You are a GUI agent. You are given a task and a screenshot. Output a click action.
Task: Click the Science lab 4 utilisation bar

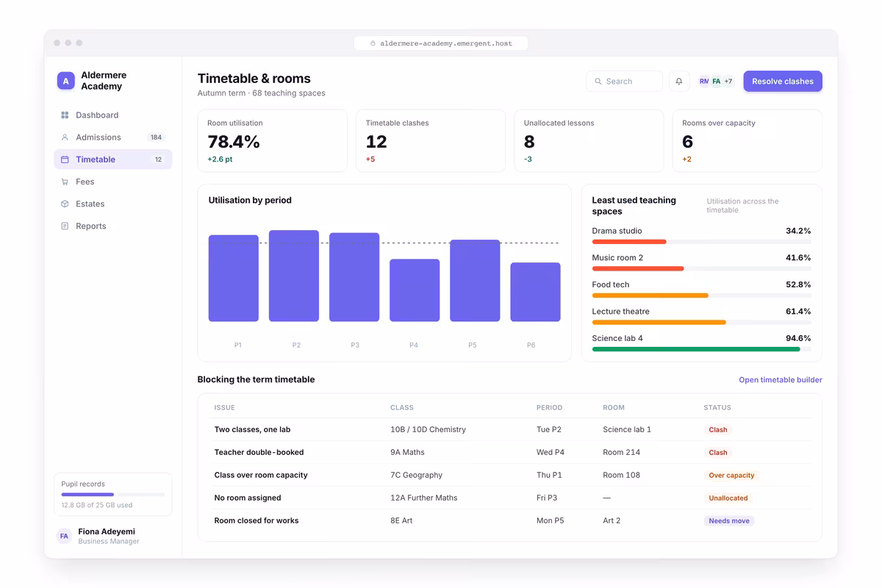[x=702, y=349]
